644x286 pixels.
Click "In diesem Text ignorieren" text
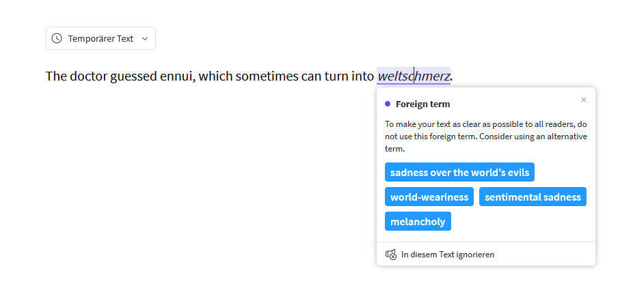coord(448,255)
